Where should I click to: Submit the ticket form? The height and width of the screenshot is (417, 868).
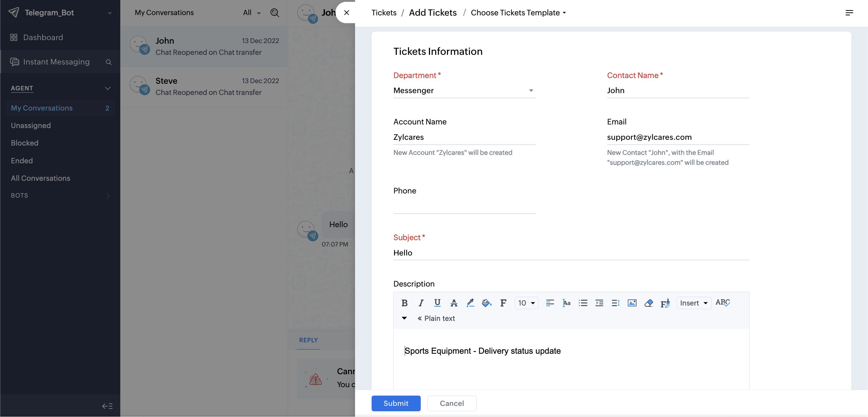click(396, 403)
